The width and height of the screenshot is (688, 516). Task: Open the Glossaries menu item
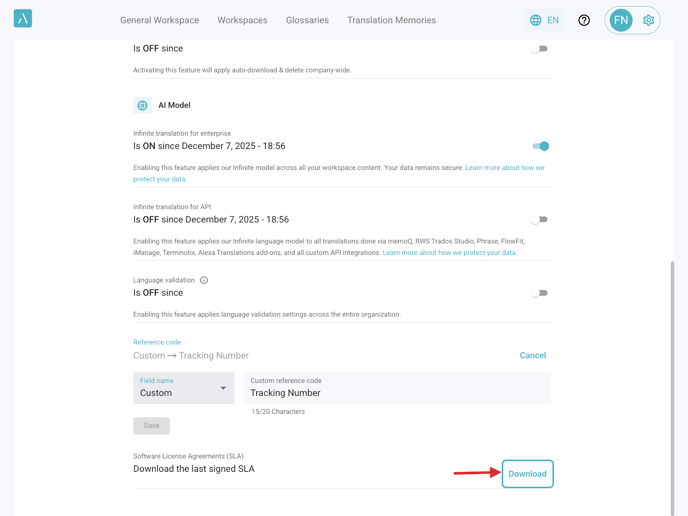pos(307,20)
